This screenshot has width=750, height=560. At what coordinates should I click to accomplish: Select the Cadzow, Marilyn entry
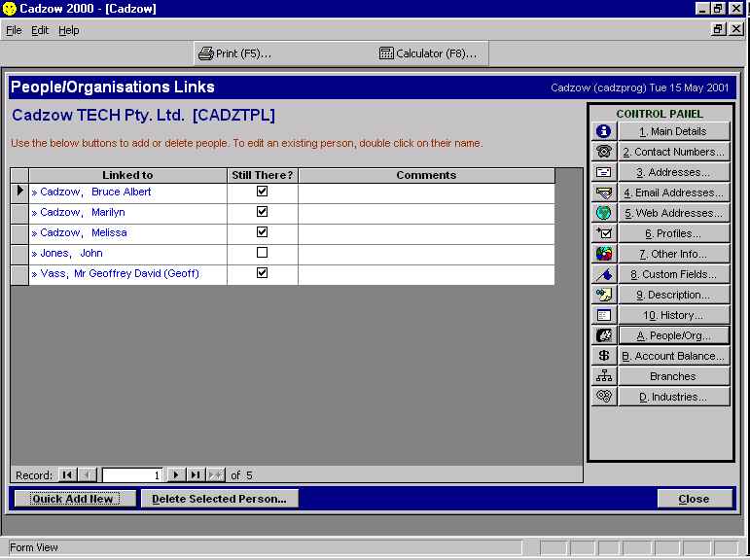tap(127, 212)
